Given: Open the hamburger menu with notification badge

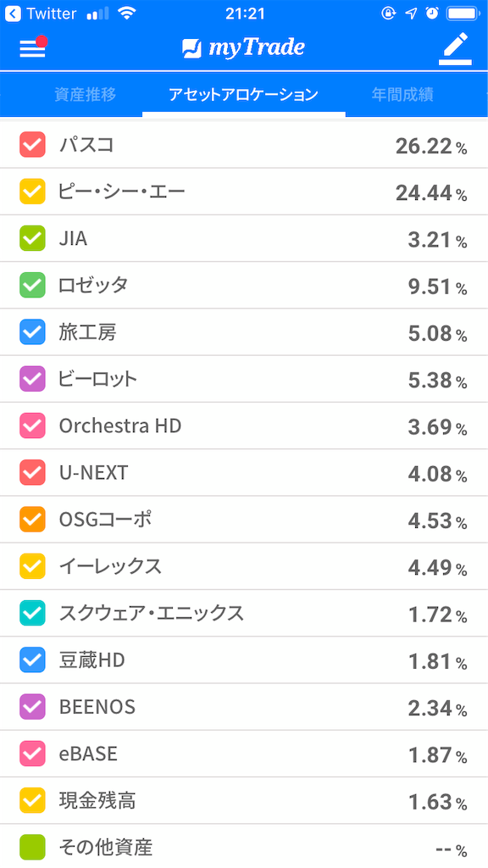Looking at the screenshot, I should (32, 48).
